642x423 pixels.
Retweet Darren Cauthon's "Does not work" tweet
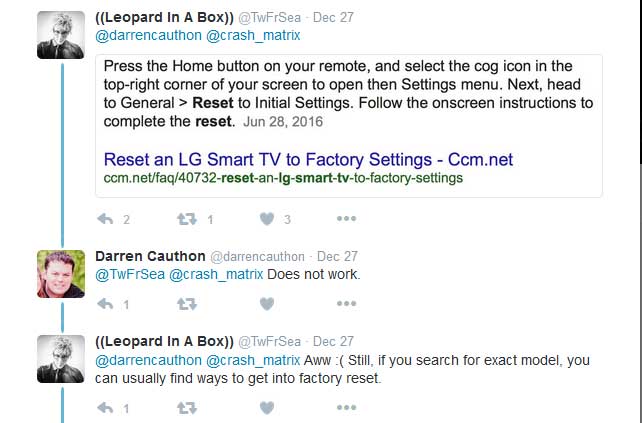click(x=186, y=304)
